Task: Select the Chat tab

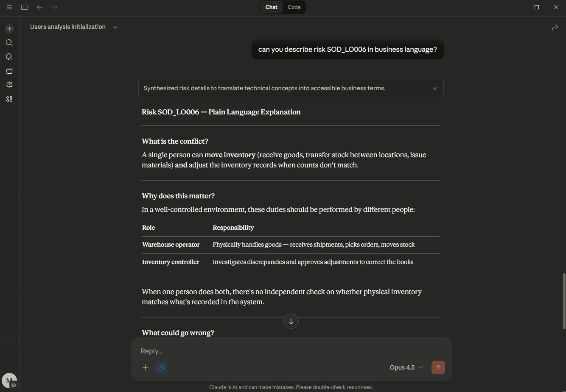Action: click(271, 7)
